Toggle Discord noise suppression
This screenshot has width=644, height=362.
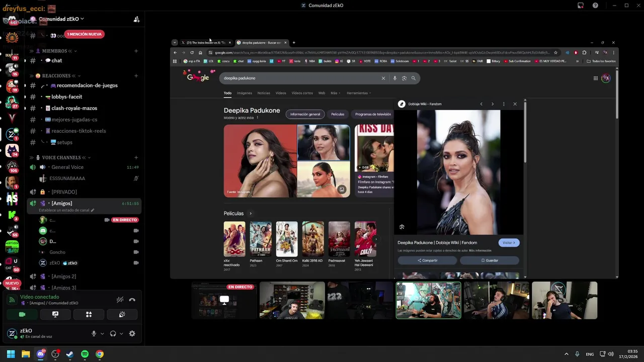click(x=120, y=300)
